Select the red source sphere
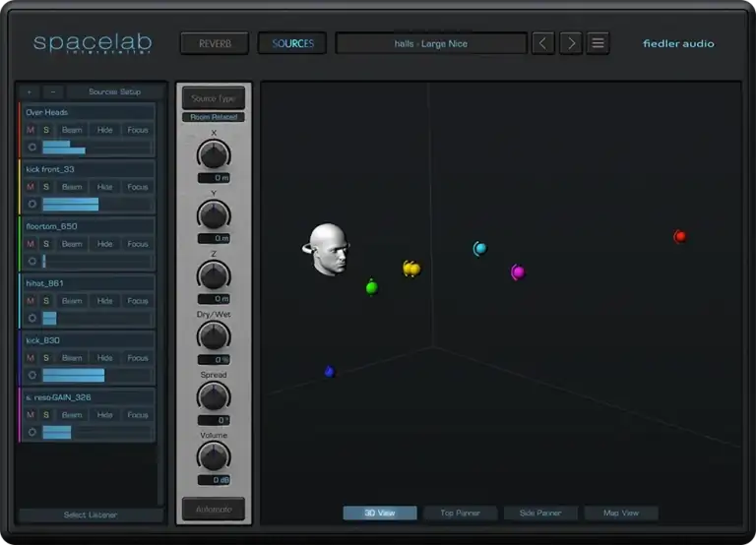This screenshot has height=545, width=756. tap(680, 236)
